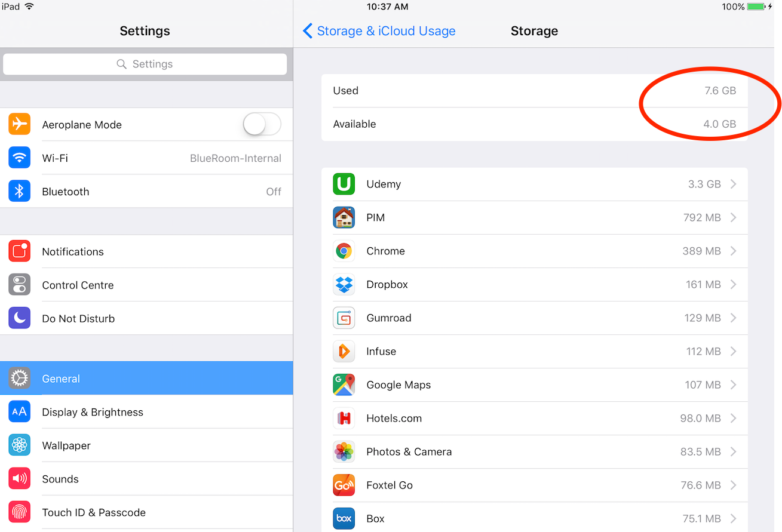
Task: Tap the PIM house app icon
Action: 344,217
